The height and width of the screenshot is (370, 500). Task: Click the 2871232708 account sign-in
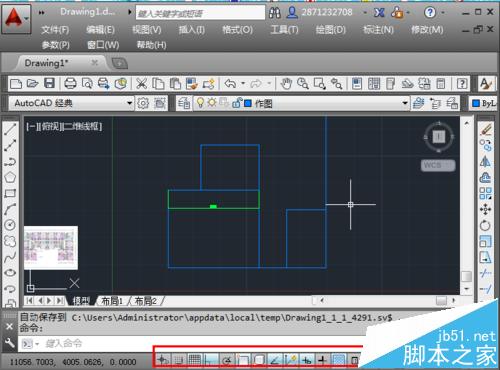(327, 13)
